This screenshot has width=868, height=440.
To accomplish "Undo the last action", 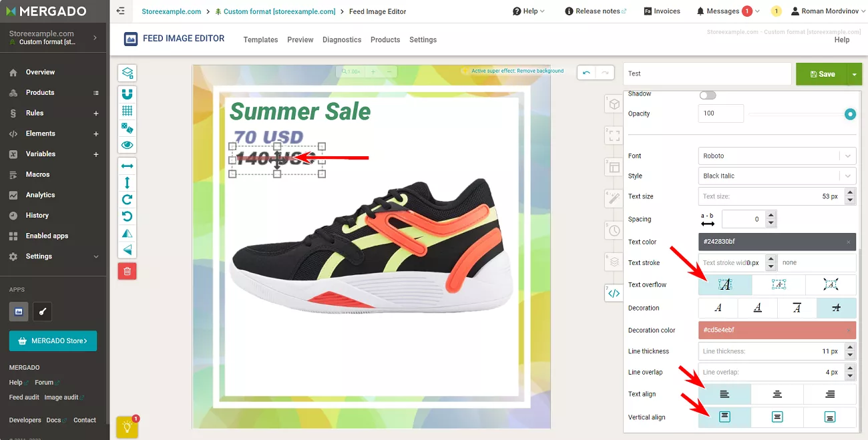I will (x=586, y=73).
